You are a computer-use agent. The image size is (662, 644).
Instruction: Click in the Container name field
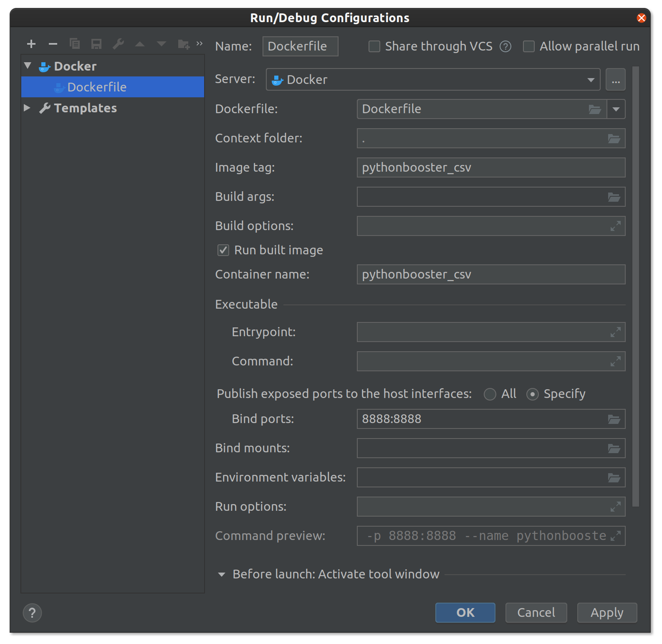(x=491, y=275)
